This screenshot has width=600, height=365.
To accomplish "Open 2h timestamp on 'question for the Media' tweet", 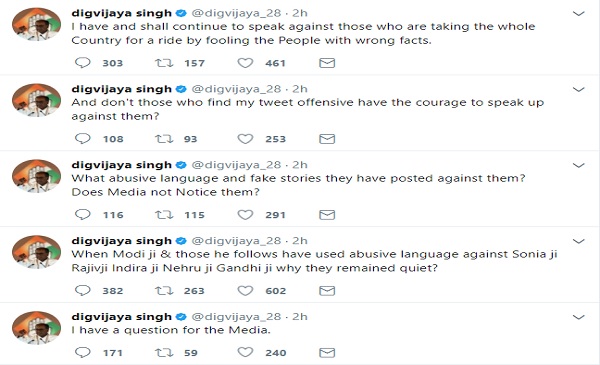I will pos(300,316).
